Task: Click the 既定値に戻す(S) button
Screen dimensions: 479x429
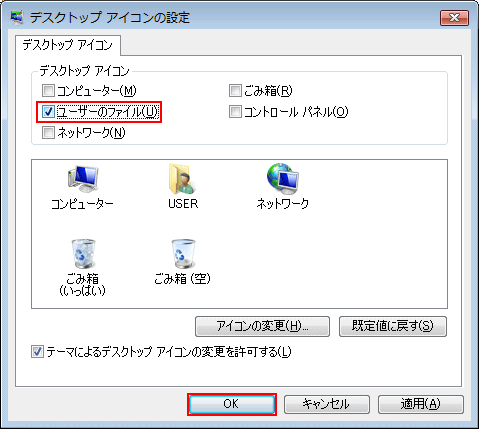Action: (393, 326)
